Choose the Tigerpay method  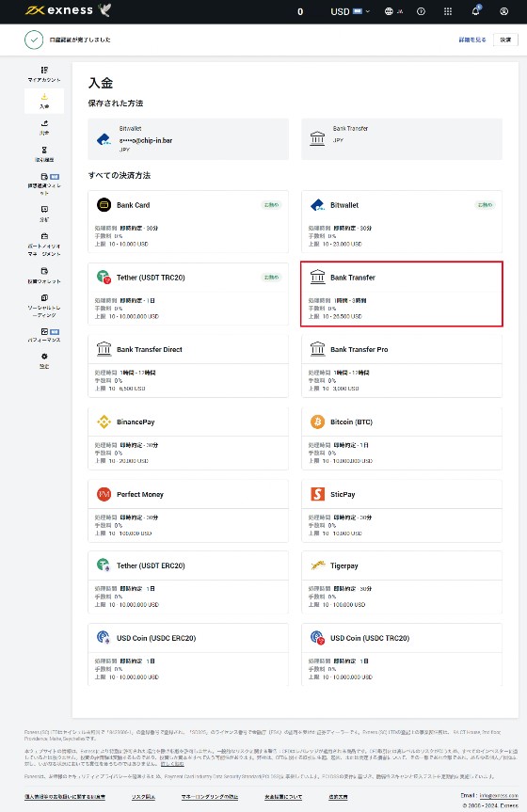(x=402, y=582)
